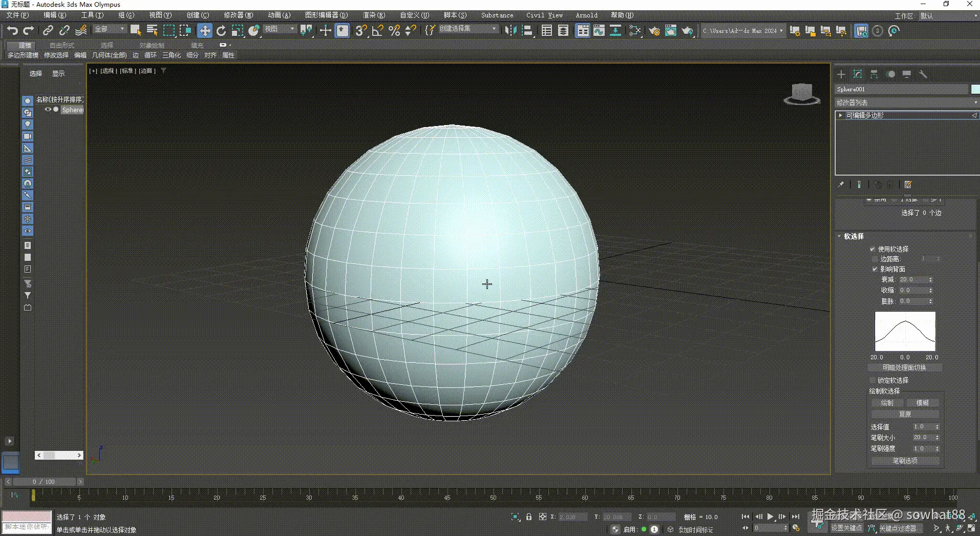Pin the modifier stack
The height and width of the screenshot is (536, 980).
pyautogui.click(x=841, y=184)
